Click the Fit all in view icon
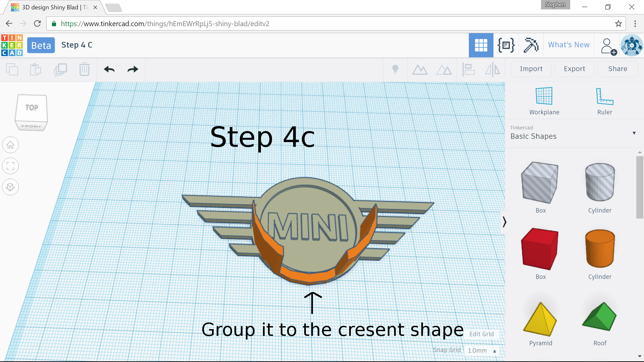 [x=10, y=166]
